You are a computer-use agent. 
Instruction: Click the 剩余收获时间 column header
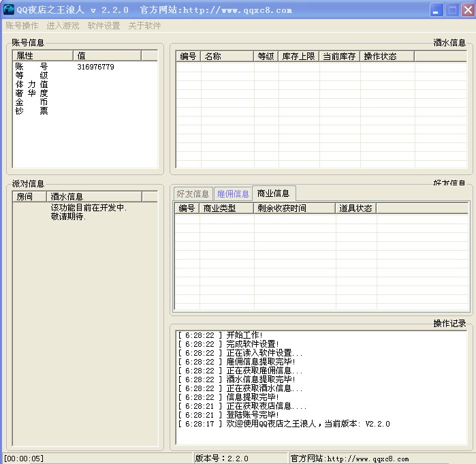coord(294,208)
